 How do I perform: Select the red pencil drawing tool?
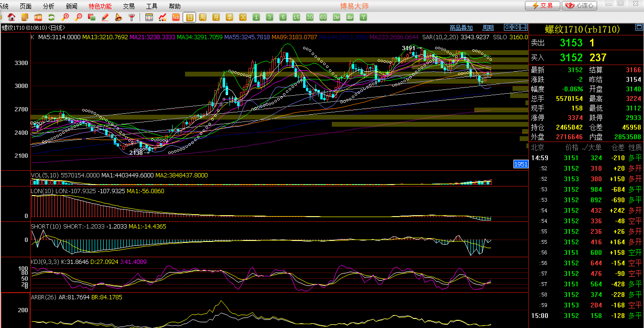tap(105, 17)
